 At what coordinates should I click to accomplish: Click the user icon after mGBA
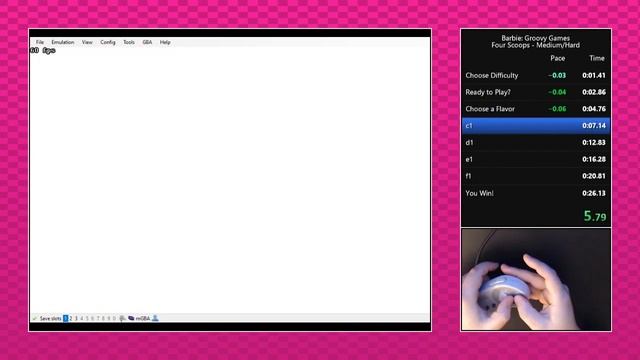click(156, 318)
